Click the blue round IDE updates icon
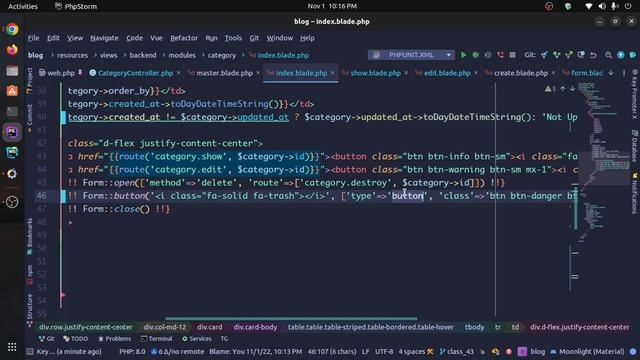 click(x=621, y=55)
